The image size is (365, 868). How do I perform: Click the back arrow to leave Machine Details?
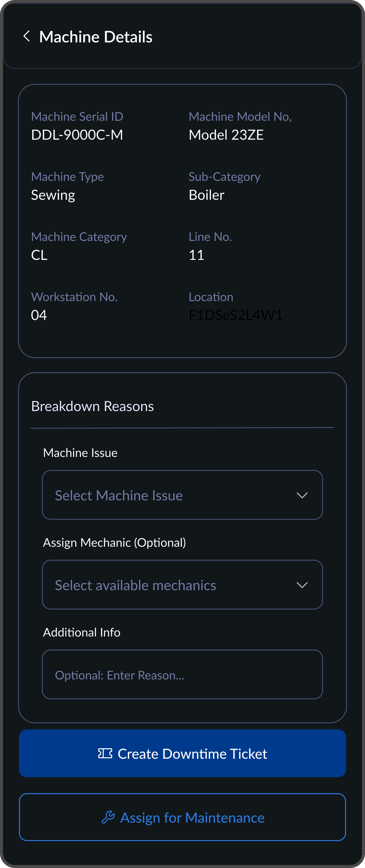pyautogui.click(x=27, y=36)
